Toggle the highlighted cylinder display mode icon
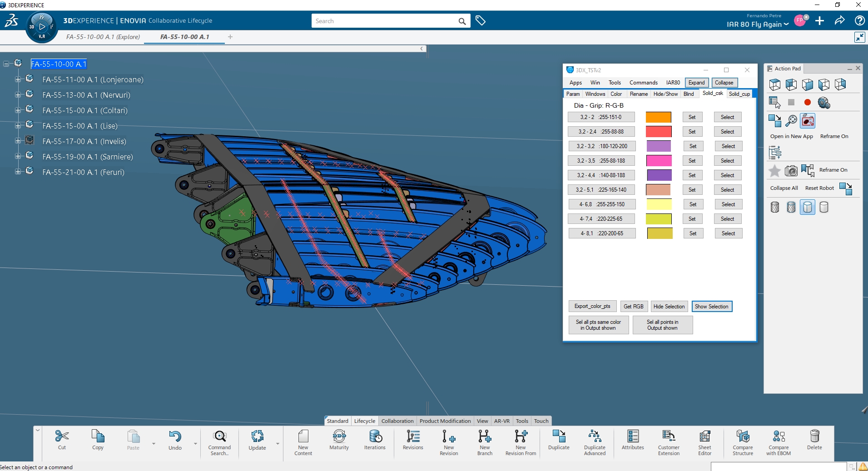868x471 pixels. pos(807,207)
